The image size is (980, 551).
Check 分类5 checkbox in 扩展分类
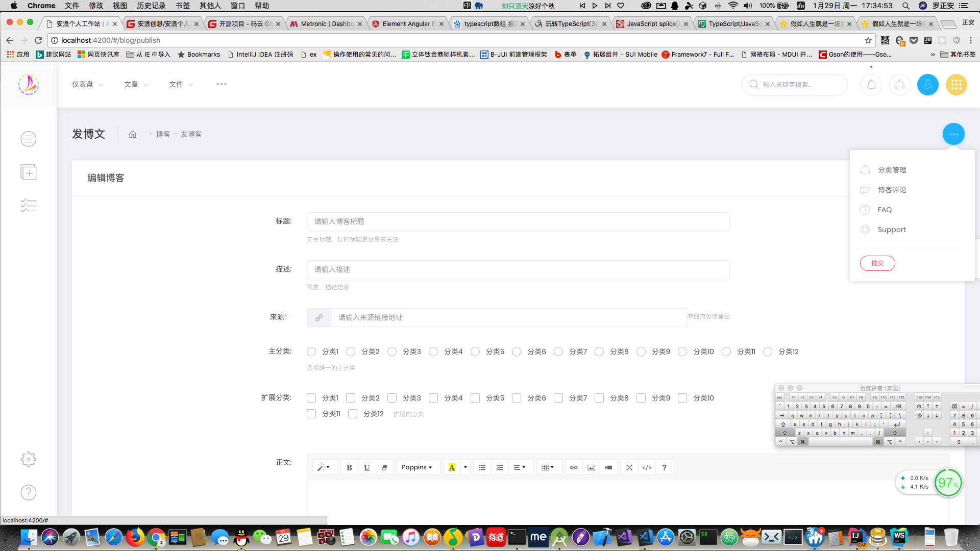(475, 398)
